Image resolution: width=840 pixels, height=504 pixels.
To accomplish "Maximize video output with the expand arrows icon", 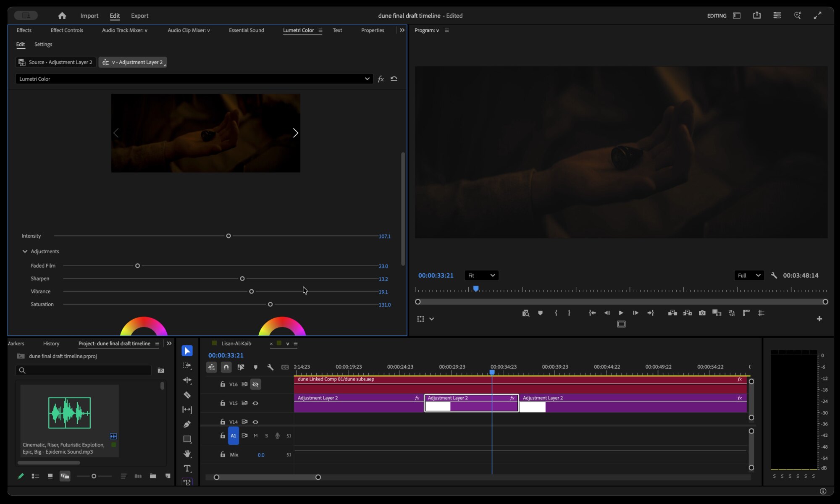I will point(817,16).
